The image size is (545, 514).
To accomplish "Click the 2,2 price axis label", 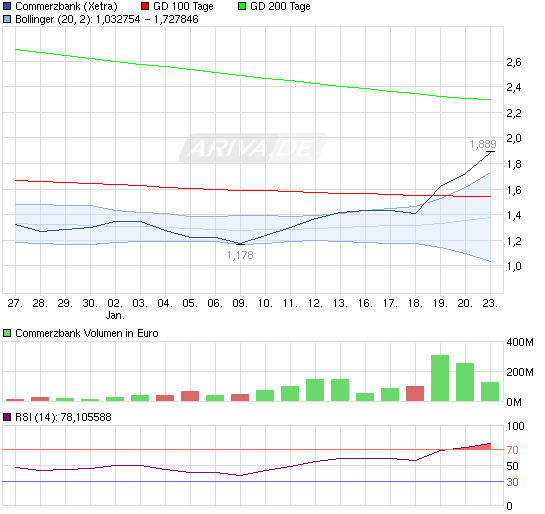I will tap(514, 113).
